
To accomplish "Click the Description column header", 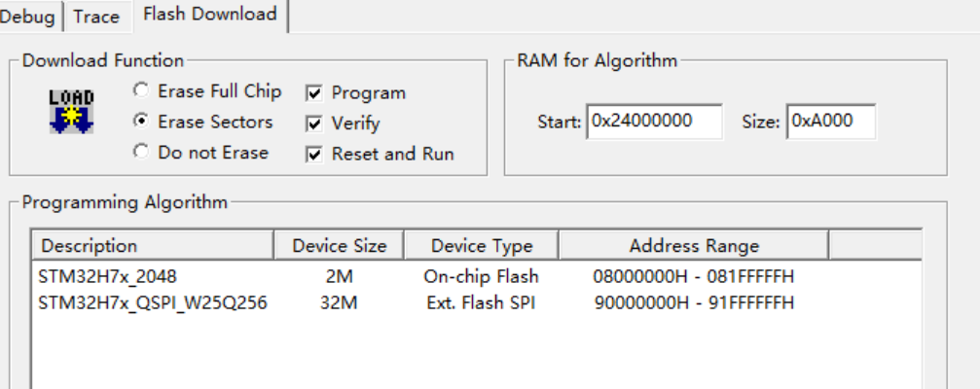I will 153,245.
